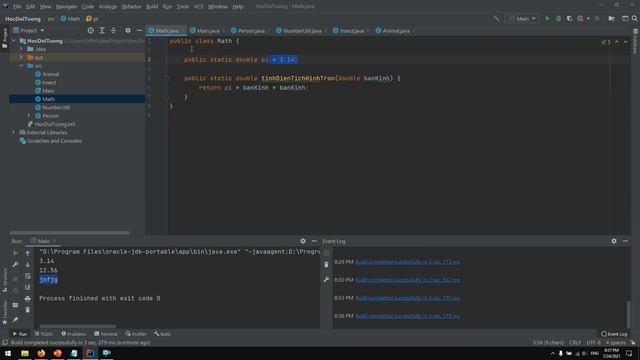The height and width of the screenshot is (360, 640).
Task: Switch to the Person.java editor tab
Action: pos(250,31)
